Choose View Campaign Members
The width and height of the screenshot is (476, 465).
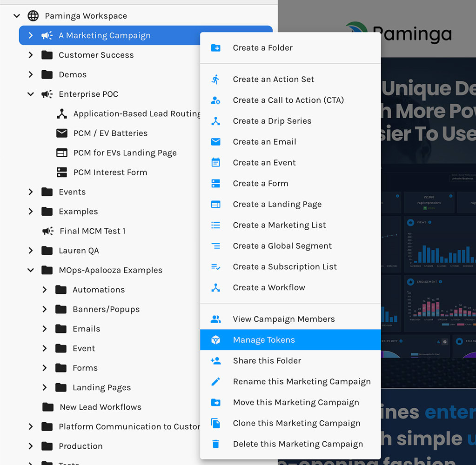(x=290, y=319)
